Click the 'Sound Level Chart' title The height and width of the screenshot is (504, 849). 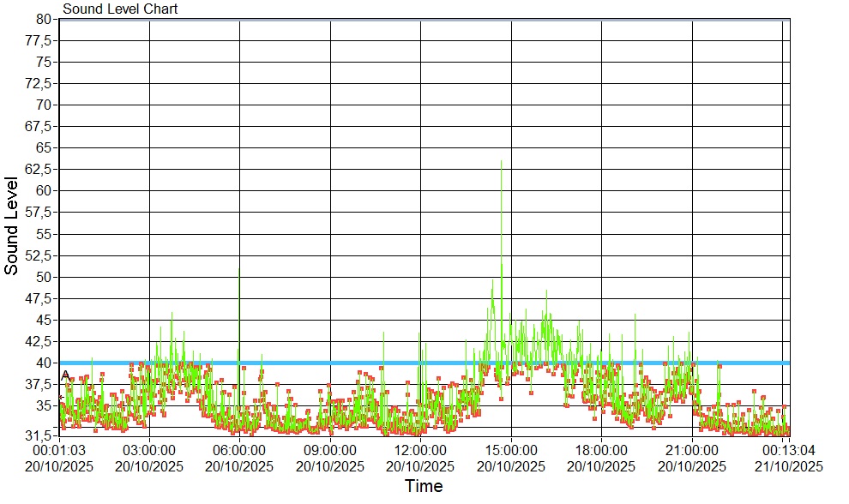[x=120, y=9]
